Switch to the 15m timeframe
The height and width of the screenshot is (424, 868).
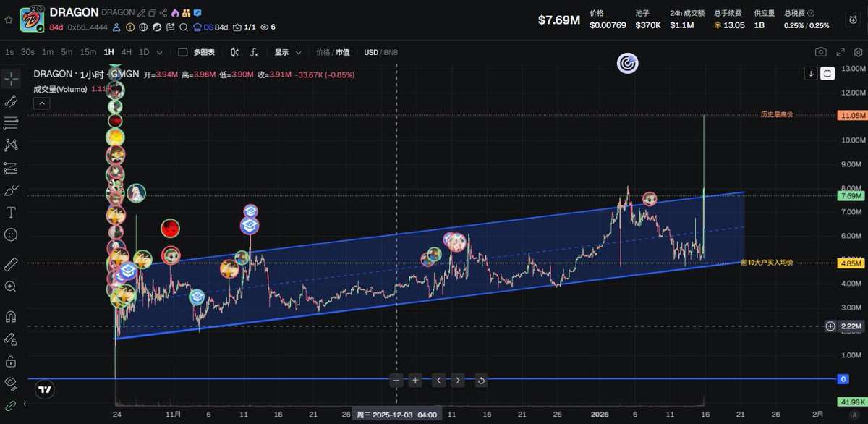[x=88, y=52]
